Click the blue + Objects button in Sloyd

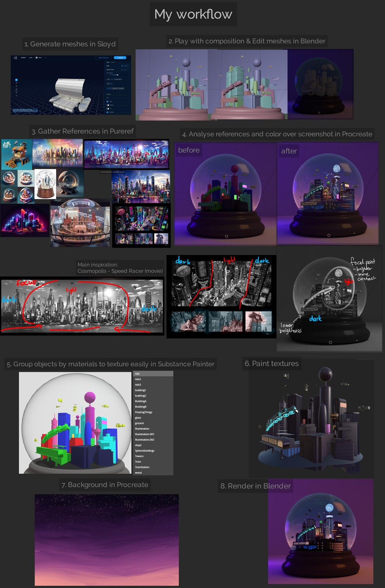(120, 58)
